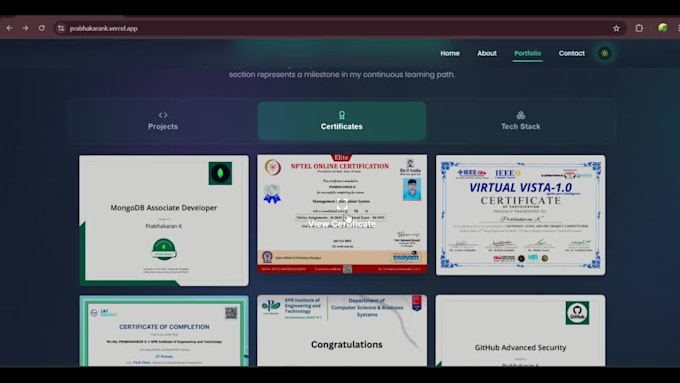Click the browser forward arrow
This screenshot has height=383, width=680.
[x=26, y=28]
